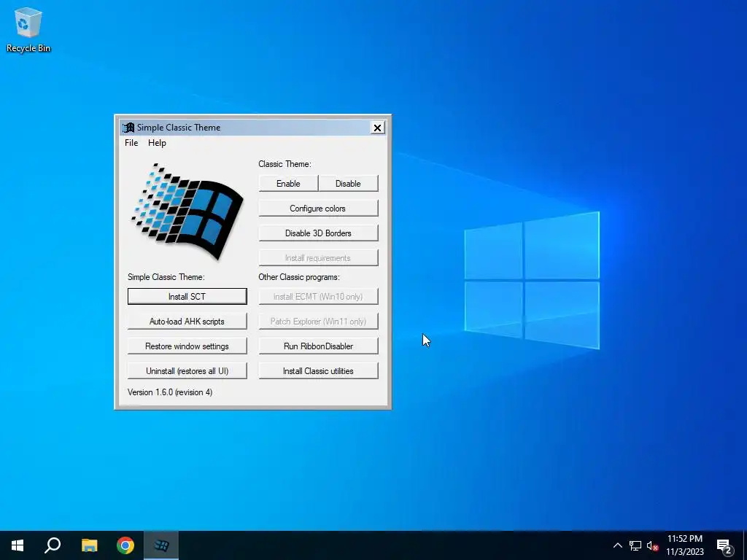747x560 pixels.
Task: Click the Version 1.6.0 (revision 4) text
Action: click(x=170, y=392)
